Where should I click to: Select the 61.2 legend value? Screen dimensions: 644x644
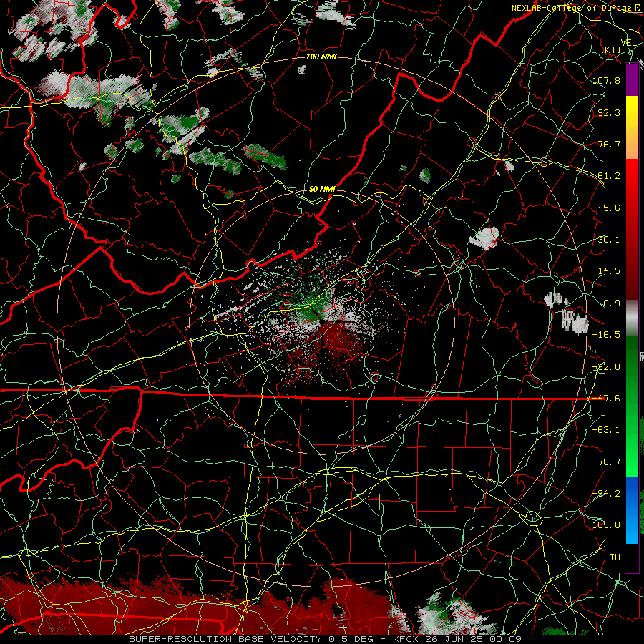[x=609, y=176]
